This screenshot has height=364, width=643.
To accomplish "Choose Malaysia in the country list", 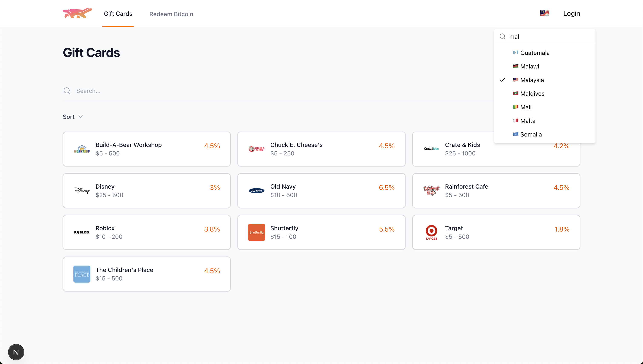I will point(544,80).
